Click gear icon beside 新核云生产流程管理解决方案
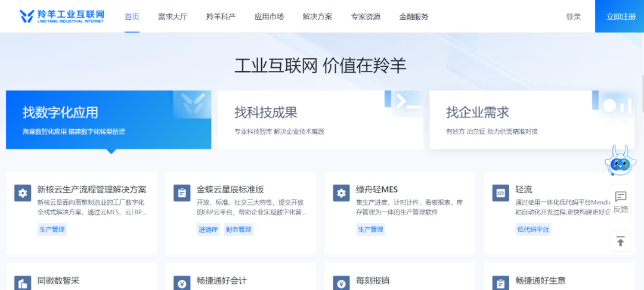The image size is (644, 290). tap(23, 193)
